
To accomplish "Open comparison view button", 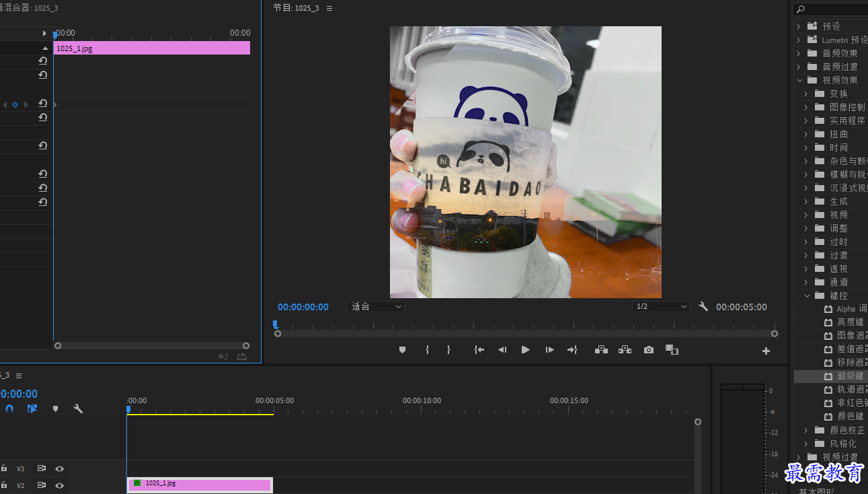I will (672, 350).
